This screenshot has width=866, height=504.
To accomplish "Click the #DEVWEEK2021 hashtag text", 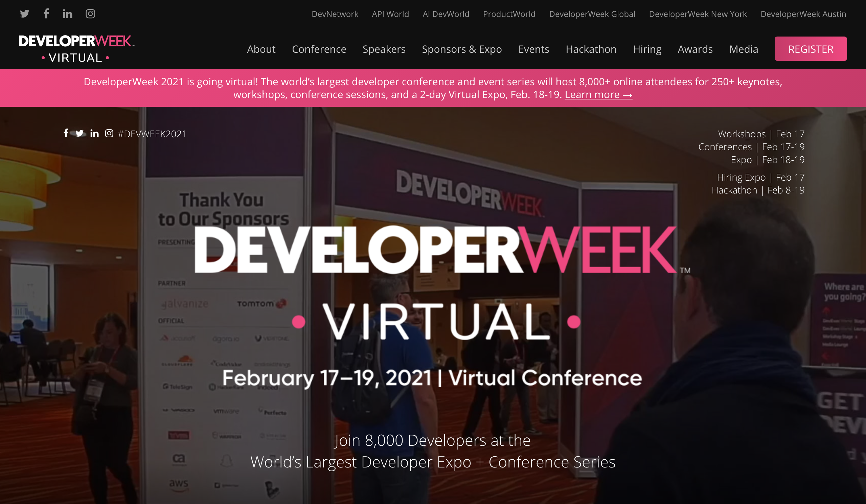I will [x=152, y=134].
